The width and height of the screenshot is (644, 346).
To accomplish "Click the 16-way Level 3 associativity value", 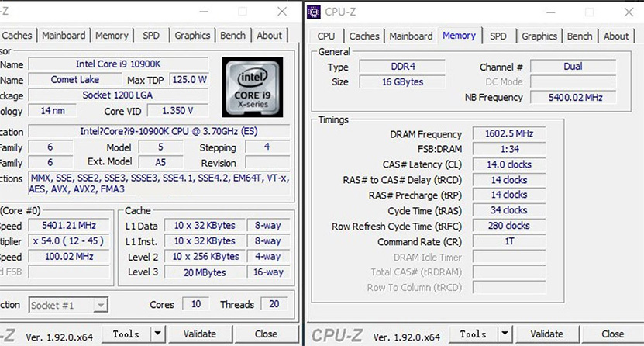I will [268, 272].
